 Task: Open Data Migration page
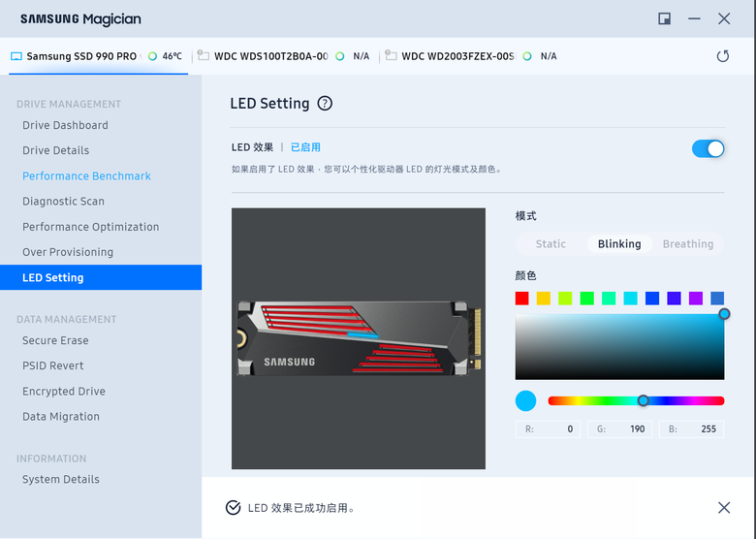(x=61, y=417)
